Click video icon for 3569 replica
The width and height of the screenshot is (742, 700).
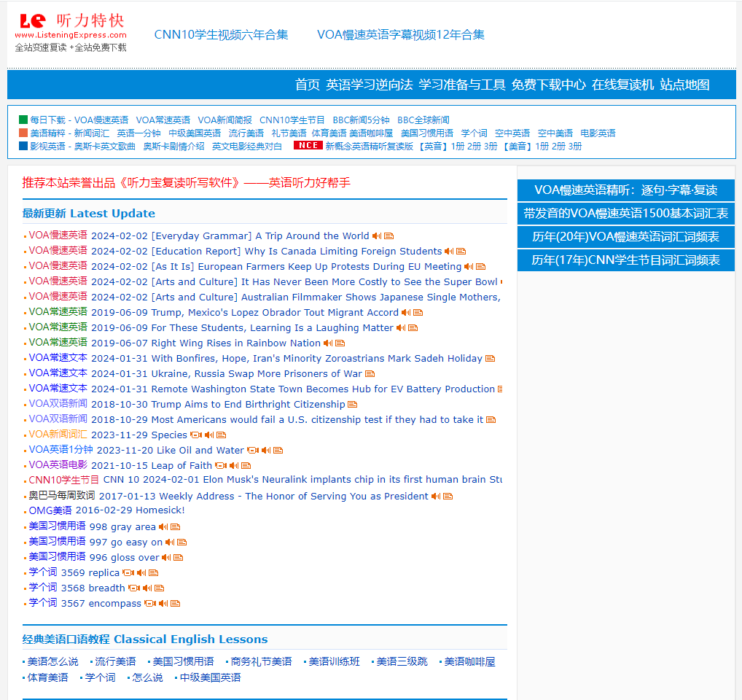click(x=128, y=572)
